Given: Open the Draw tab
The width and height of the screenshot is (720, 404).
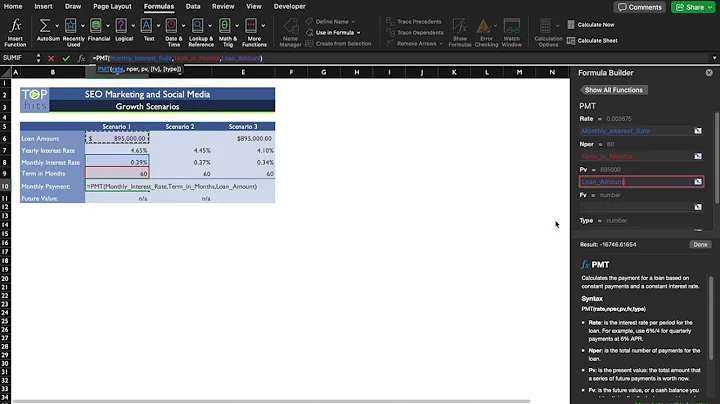Looking at the screenshot, I should coord(73,6).
